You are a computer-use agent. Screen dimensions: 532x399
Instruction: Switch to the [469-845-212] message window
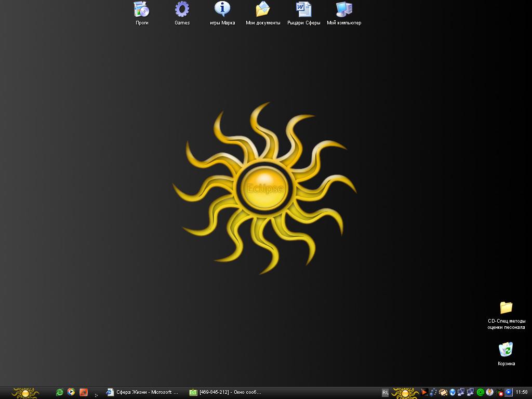[x=226, y=393]
